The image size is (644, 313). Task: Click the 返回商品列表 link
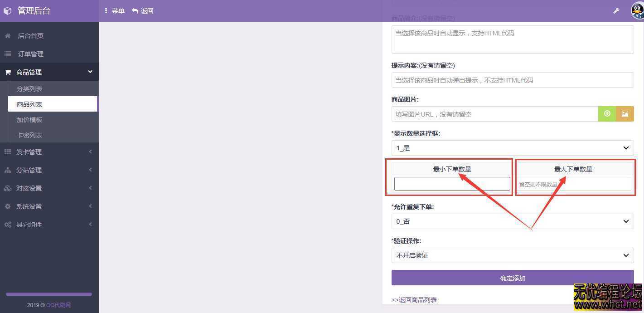pos(414,299)
